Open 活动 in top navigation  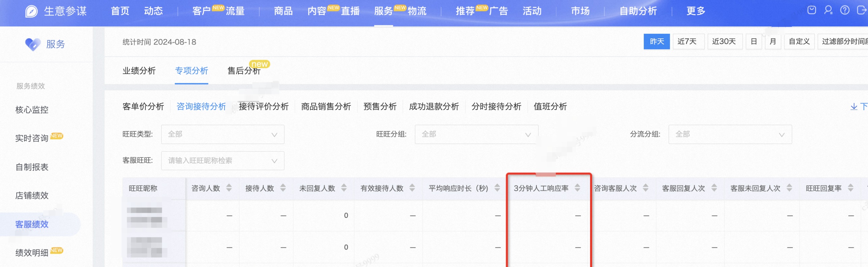(532, 11)
